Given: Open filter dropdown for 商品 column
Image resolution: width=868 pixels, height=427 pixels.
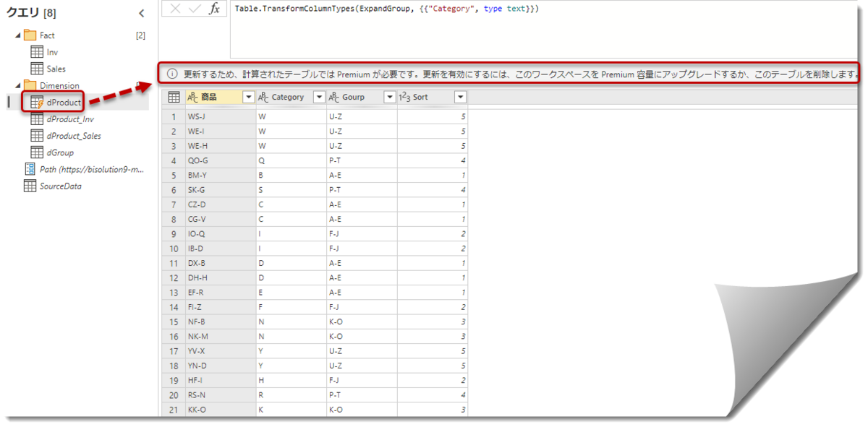Looking at the screenshot, I should pos(248,97).
